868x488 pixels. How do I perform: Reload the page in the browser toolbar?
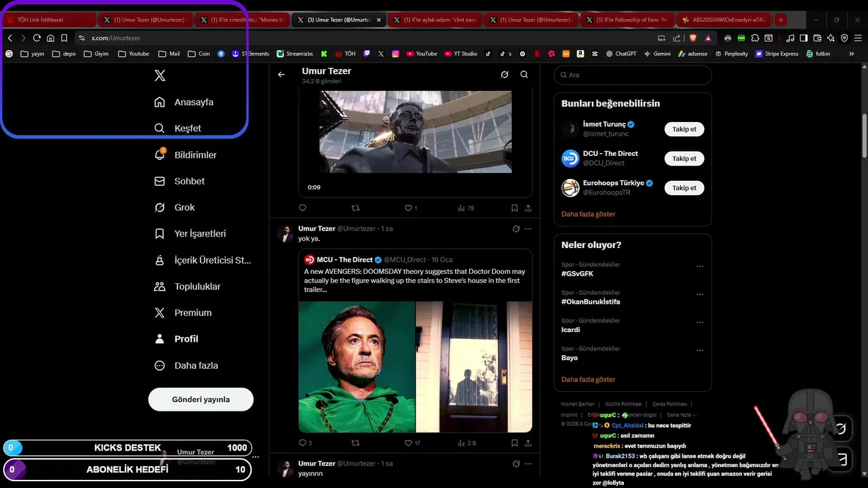[x=37, y=38]
